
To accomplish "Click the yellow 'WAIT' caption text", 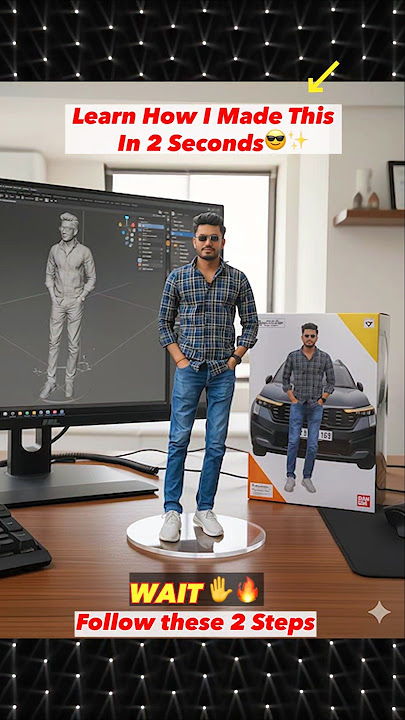I will click(x=167, y=593).
